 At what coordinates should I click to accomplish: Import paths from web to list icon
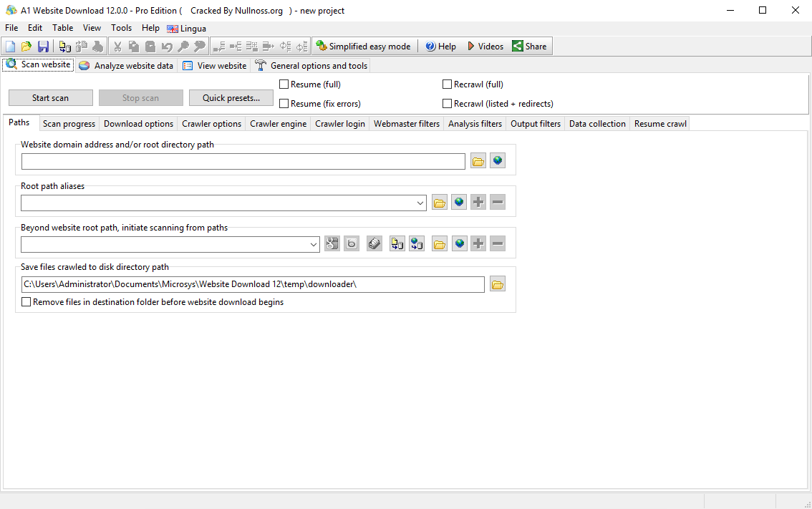click(x=417, y=244)
